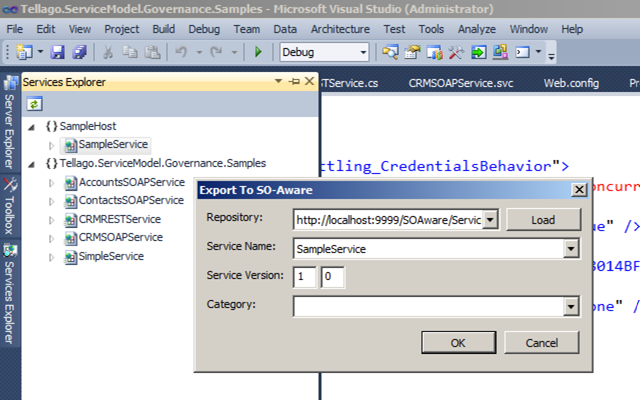Expand the ContactsSOAPService node
640x400 pixels.
tap(51, 201)
